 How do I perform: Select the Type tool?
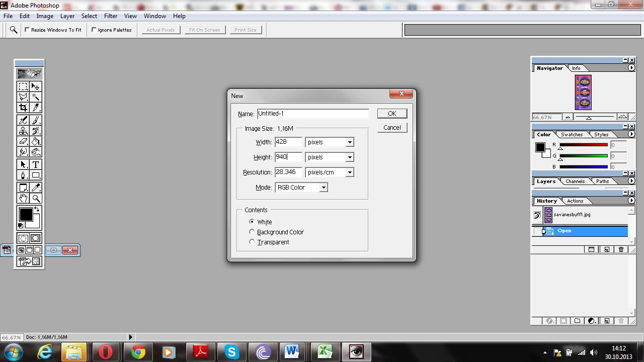tap(35, 164)
